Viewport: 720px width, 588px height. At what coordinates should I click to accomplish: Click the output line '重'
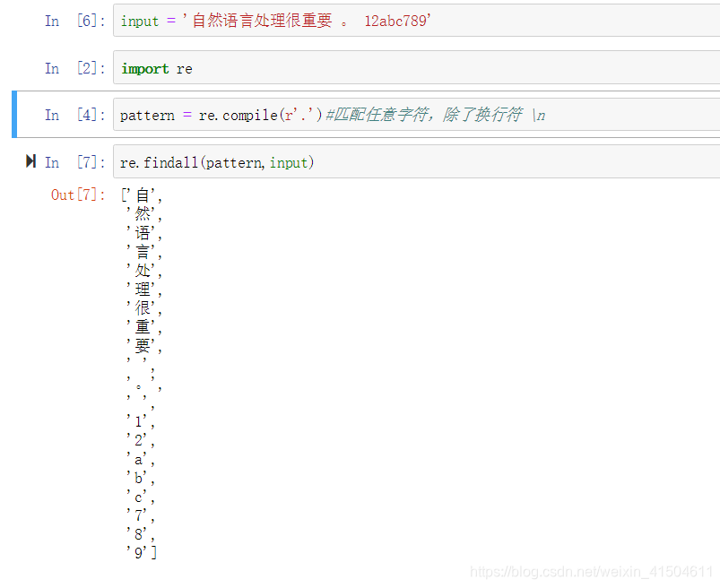pyautogui.click(x=144, y=326)
